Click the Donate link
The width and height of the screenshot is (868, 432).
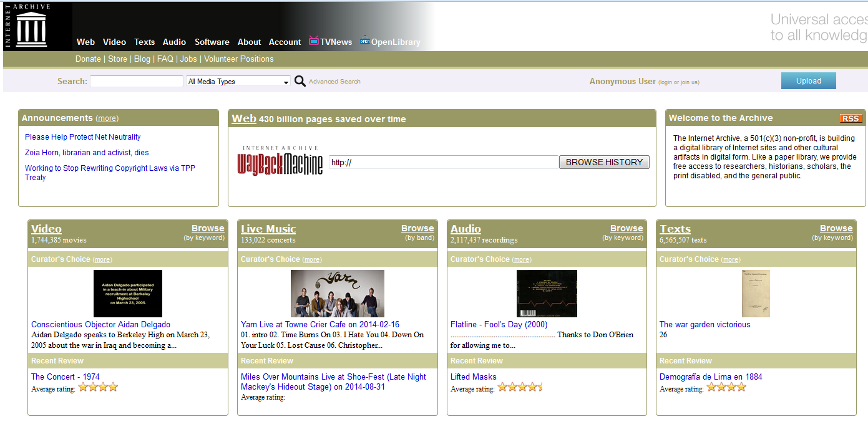coord(88,59)
